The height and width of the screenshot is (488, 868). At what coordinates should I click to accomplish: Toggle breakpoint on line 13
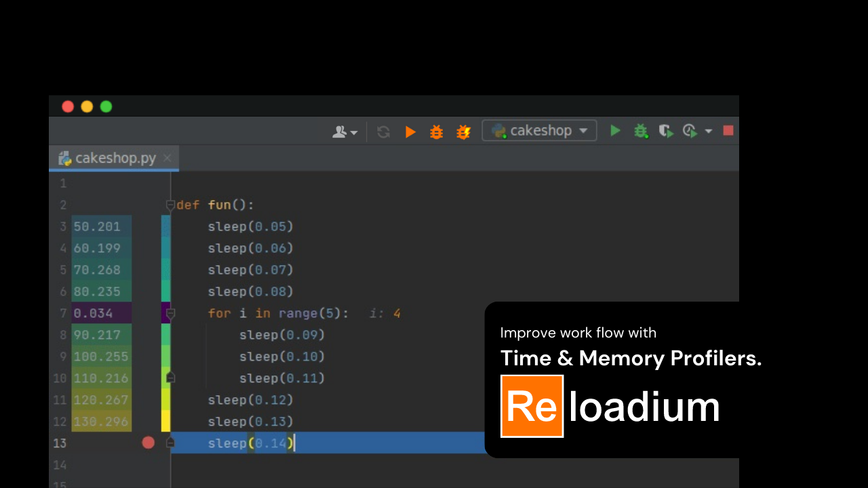coord(149,443)
